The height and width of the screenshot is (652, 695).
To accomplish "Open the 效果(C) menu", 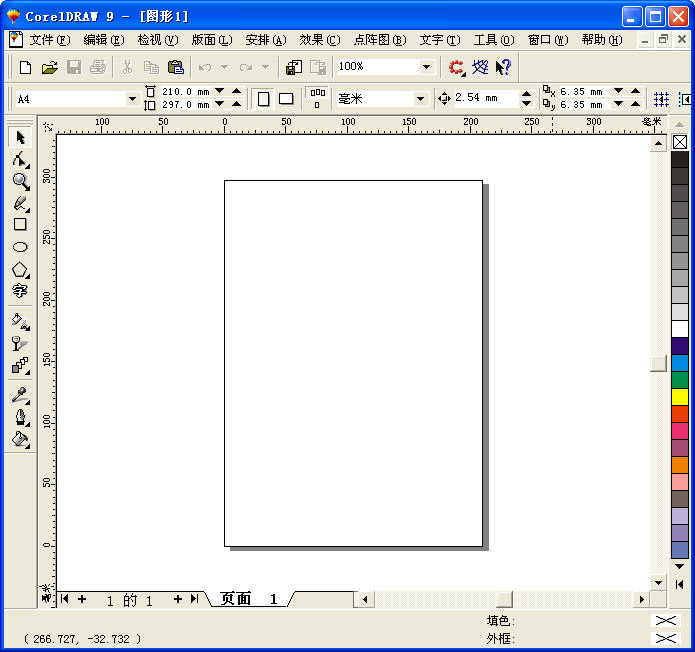I will pos(320,40).
